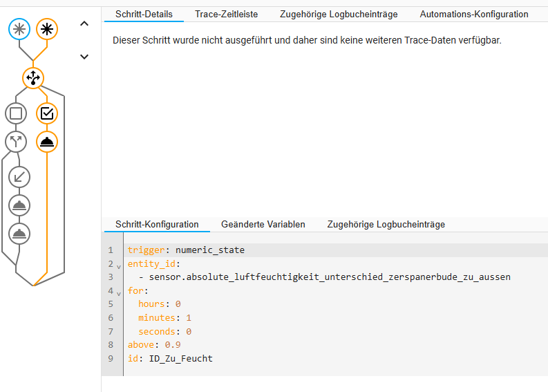This screenshot has height=392, width=548.
Task: Click the orange service call bell node
Action: [x=47, y=142]
